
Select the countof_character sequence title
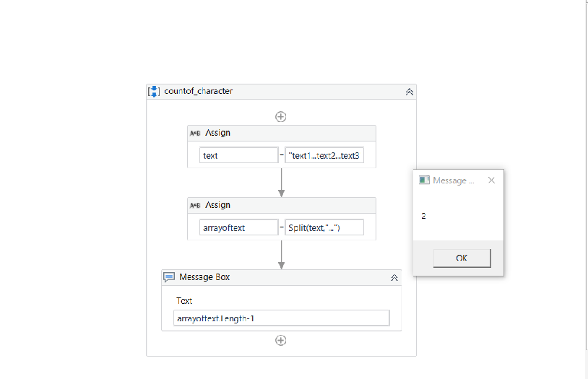click(x=199, y=92)
